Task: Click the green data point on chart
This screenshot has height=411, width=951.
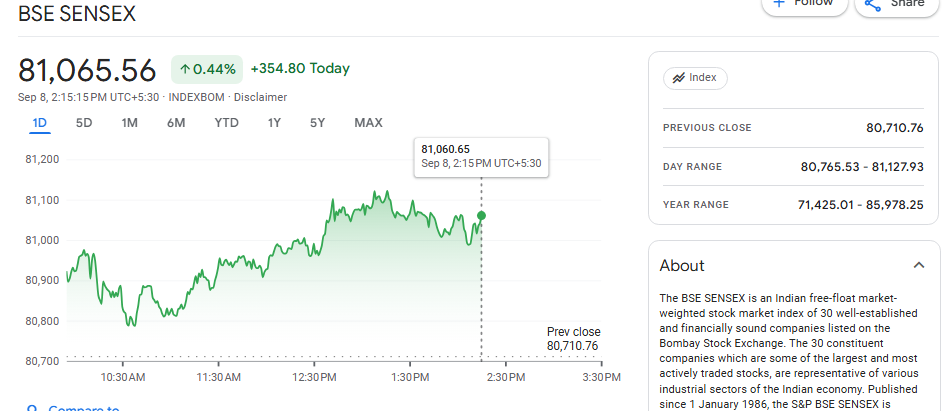Action: coord(482,216)
